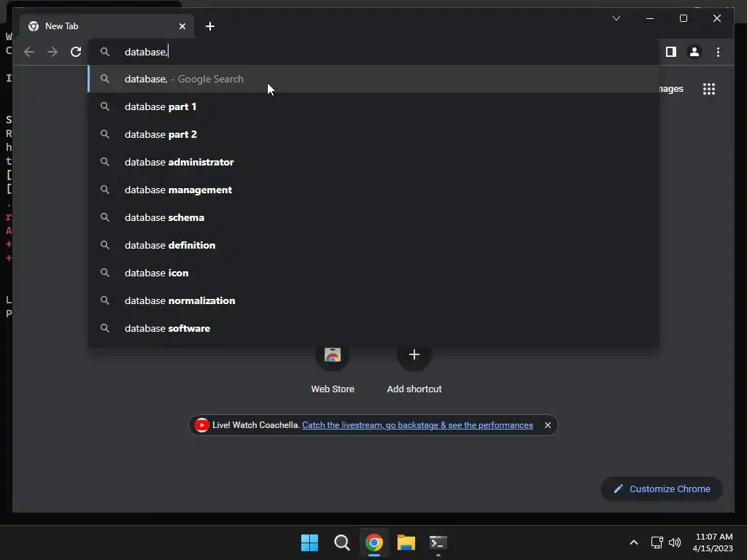Close the New Tab tab
The width and height of the screenshot is (747, 560).
tap(182, 26)
